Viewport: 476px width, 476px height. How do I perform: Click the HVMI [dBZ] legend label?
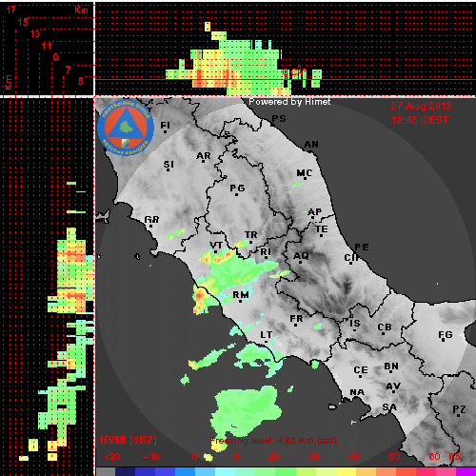coord(129,441)
